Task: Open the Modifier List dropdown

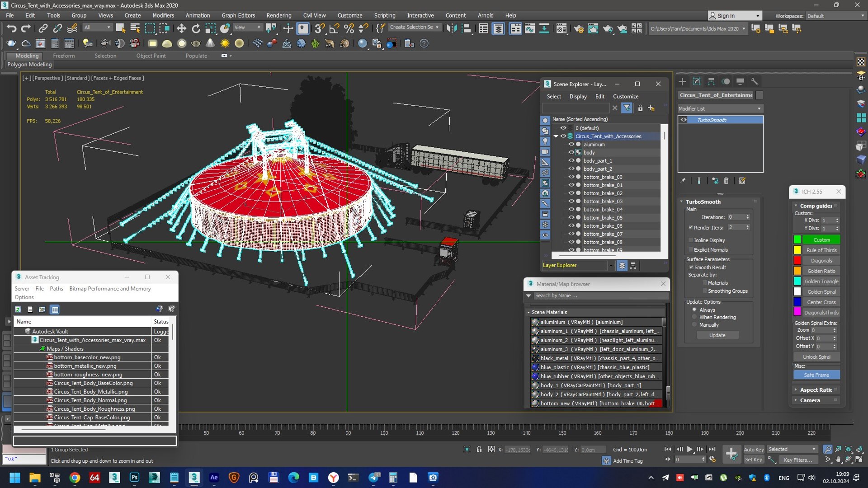Action: [x=720, y=108]
